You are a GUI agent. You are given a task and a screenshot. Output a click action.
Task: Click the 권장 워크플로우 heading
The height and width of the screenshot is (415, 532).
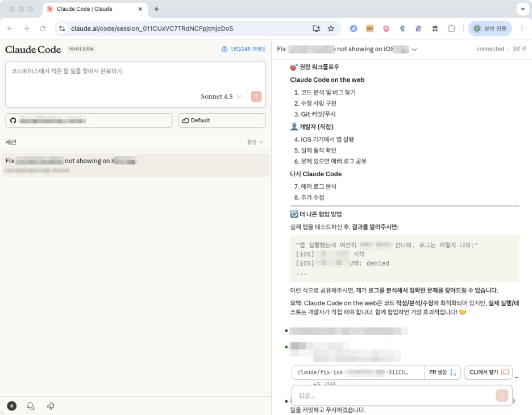(x=315, y=67)
